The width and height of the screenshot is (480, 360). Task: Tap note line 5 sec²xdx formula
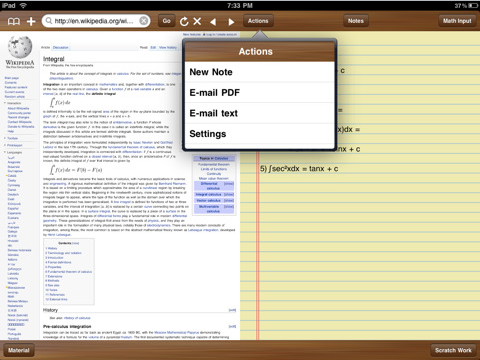click(299, 169)
